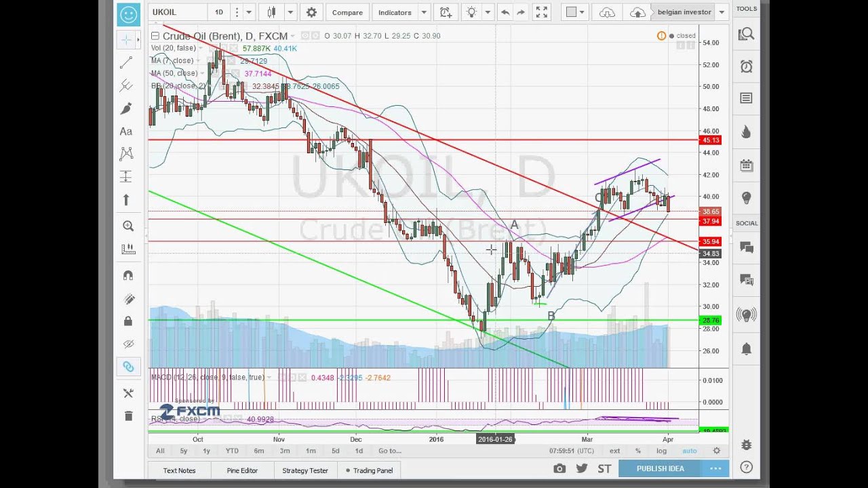Open the chart scale settings gear icon
The width and height of the screenshot is (868, 488).
[716, 451]
